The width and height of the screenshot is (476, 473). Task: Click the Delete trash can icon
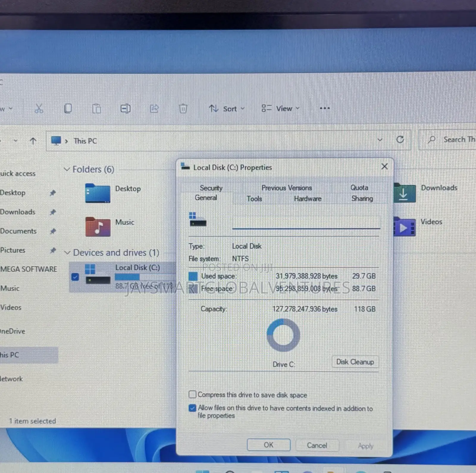point(183,109)
